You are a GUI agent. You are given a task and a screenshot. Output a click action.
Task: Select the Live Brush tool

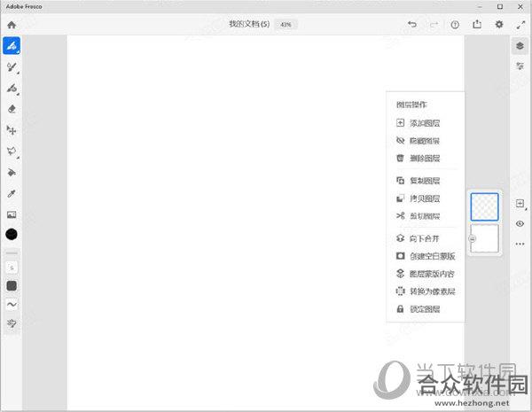(x=12, y=67)
